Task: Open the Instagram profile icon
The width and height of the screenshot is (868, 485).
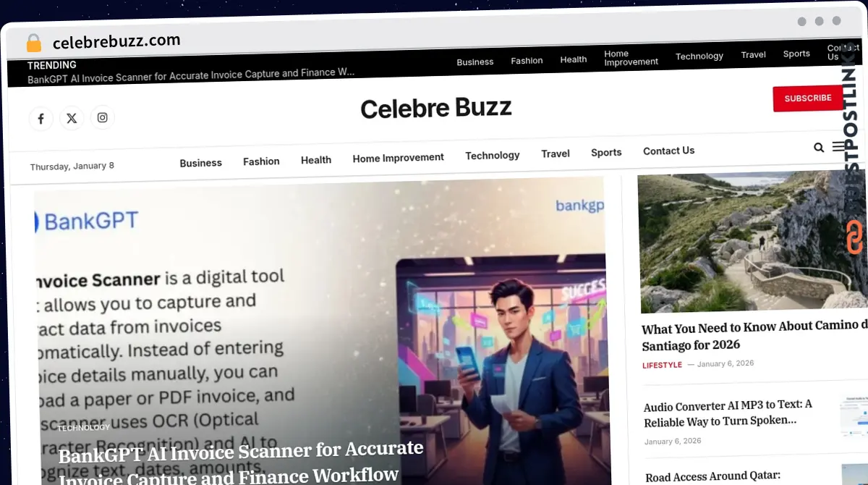Action: tap(102, 117)
